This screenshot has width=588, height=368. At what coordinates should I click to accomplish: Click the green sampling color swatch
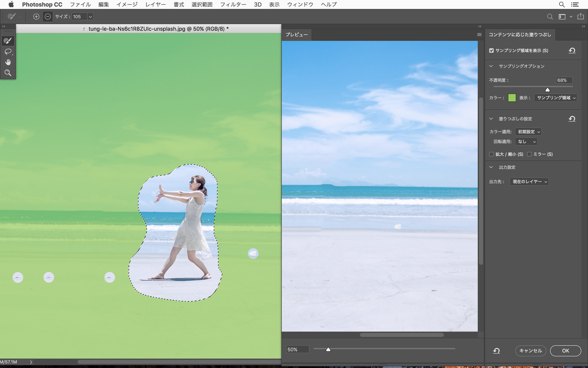512,98
